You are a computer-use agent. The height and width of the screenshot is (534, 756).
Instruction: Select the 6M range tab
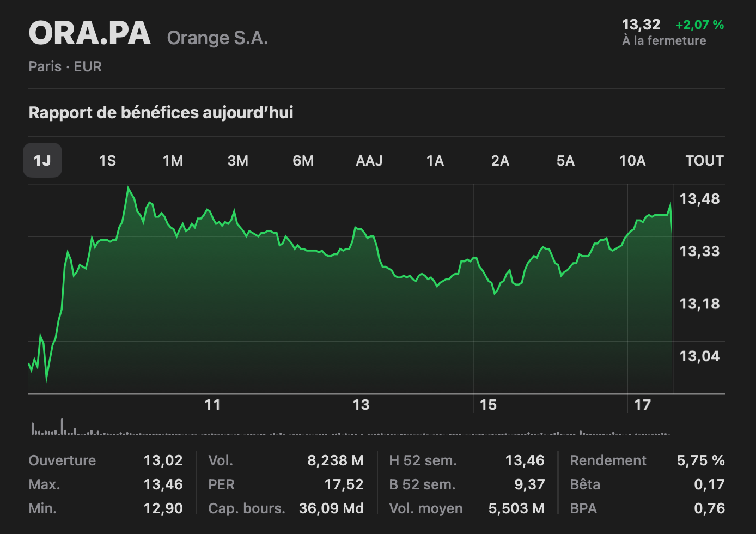(x=303, y=161)
